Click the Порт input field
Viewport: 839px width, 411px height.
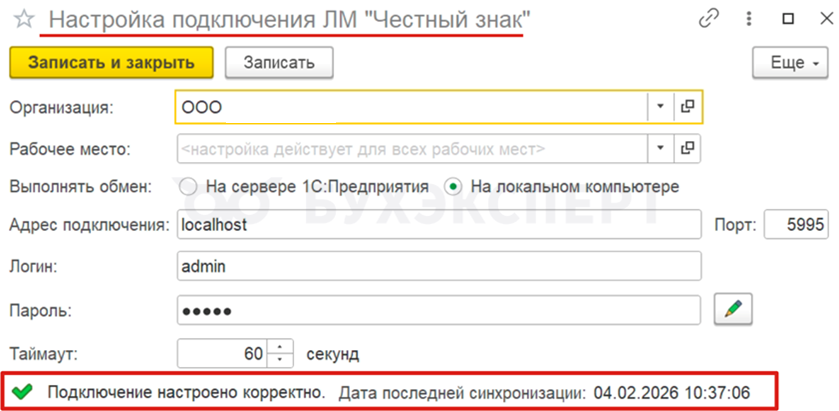click(x=796, y=225)
